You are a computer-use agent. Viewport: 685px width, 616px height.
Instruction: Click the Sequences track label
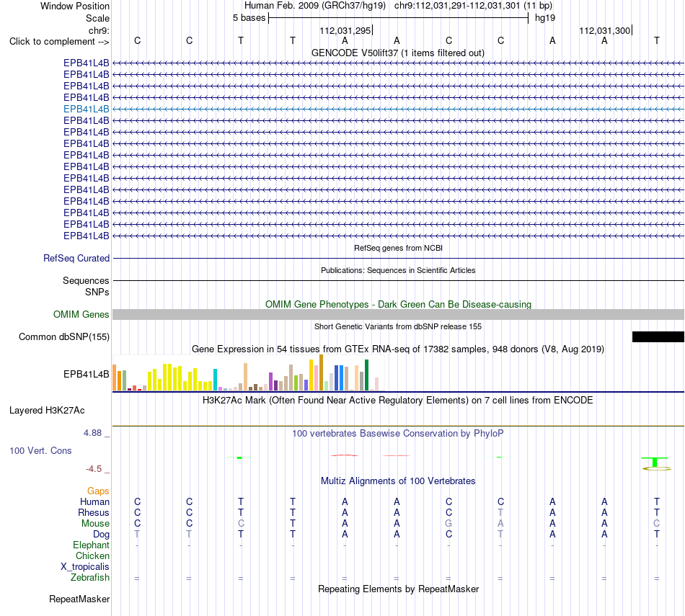(86, 281)
